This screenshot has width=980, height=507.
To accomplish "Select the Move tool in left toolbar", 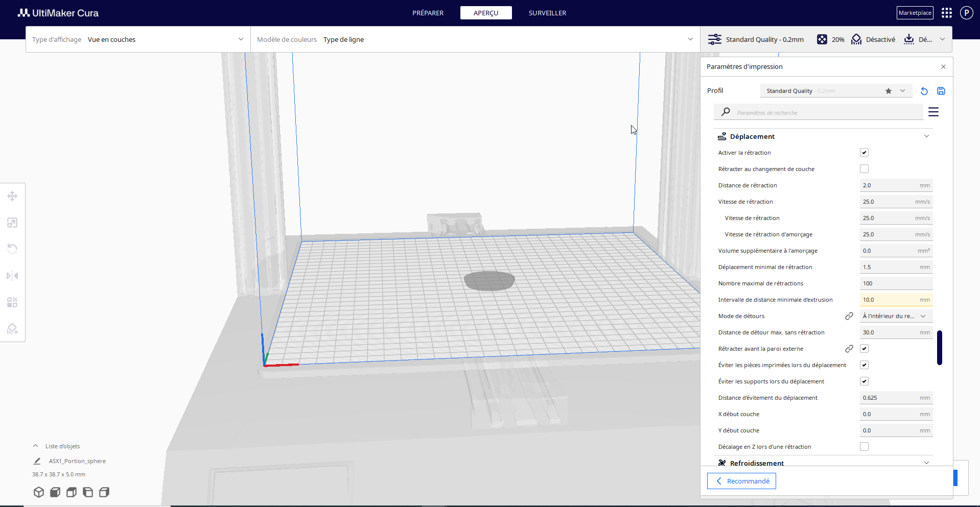I will [x=12, y=196].
